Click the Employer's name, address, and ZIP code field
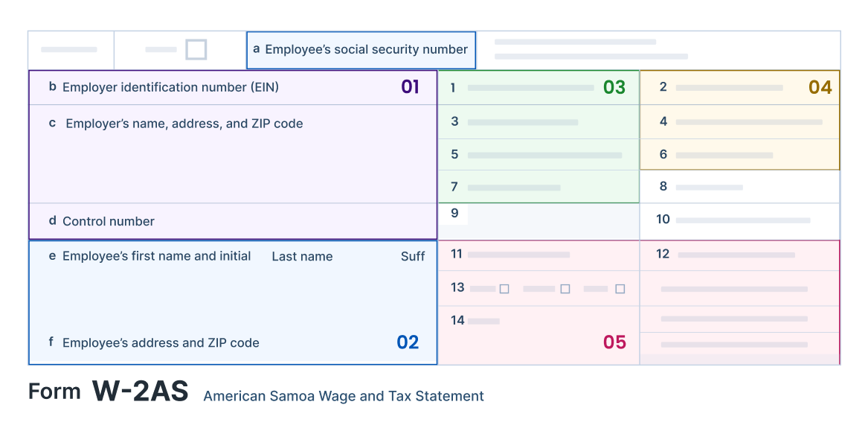The width and height of the screenshot is (868, 428). [233, 154]
